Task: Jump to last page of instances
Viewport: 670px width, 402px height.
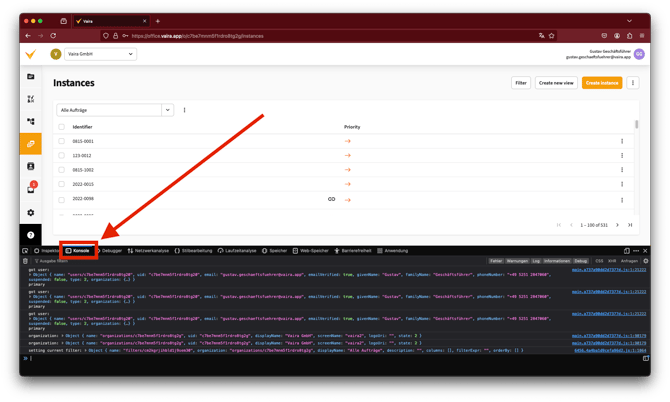Action: [631, 225]
